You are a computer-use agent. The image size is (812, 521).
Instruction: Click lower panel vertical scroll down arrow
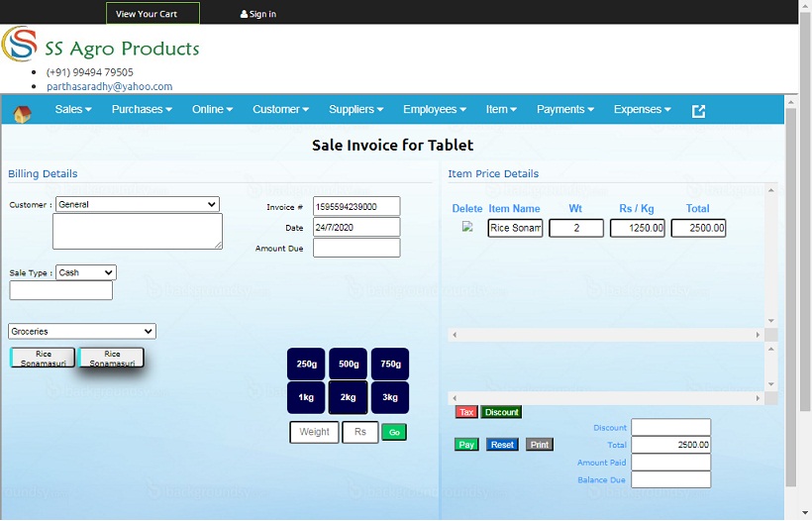[x=771, y=384]
